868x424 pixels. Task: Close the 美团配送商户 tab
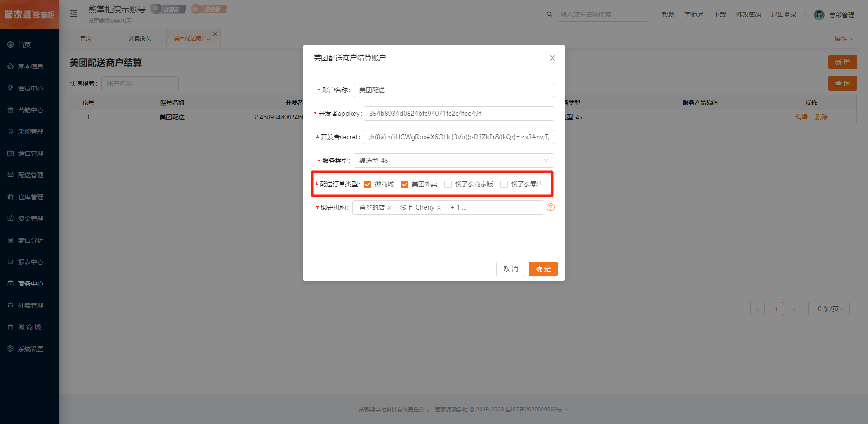click(x=215, y=34)
